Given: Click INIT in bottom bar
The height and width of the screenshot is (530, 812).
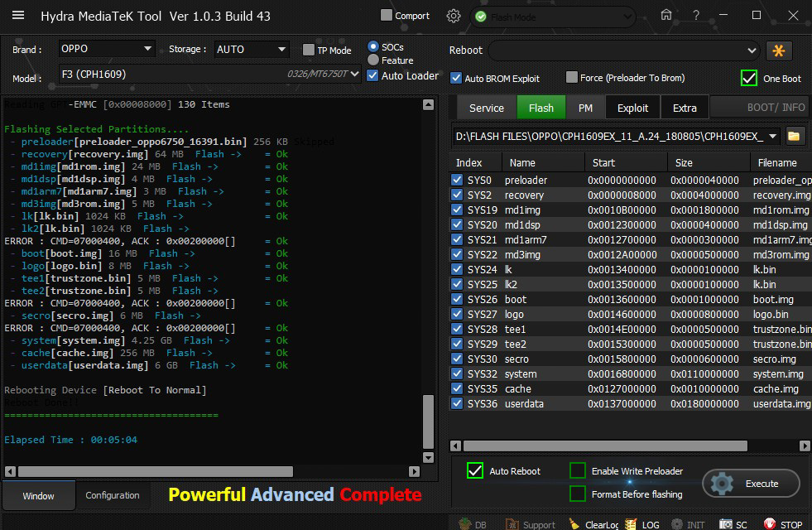Looking at the screenshot, I should pyautogui.click(x=688, y=523).
